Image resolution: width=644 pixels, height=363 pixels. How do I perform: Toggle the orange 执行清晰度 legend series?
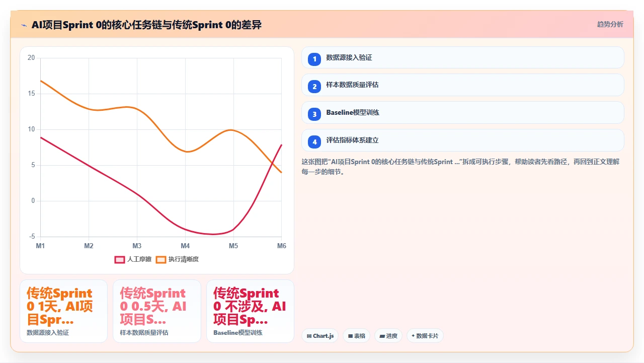177,259
